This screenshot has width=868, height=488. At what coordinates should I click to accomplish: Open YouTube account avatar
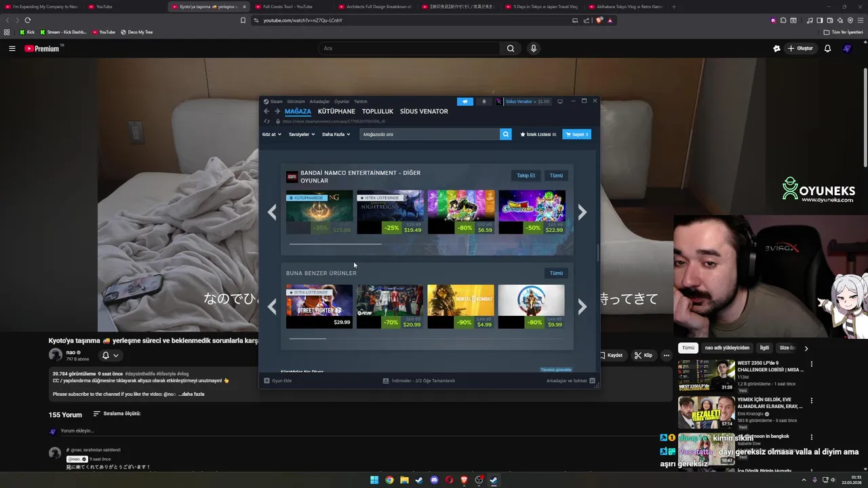tap(847, 48)
